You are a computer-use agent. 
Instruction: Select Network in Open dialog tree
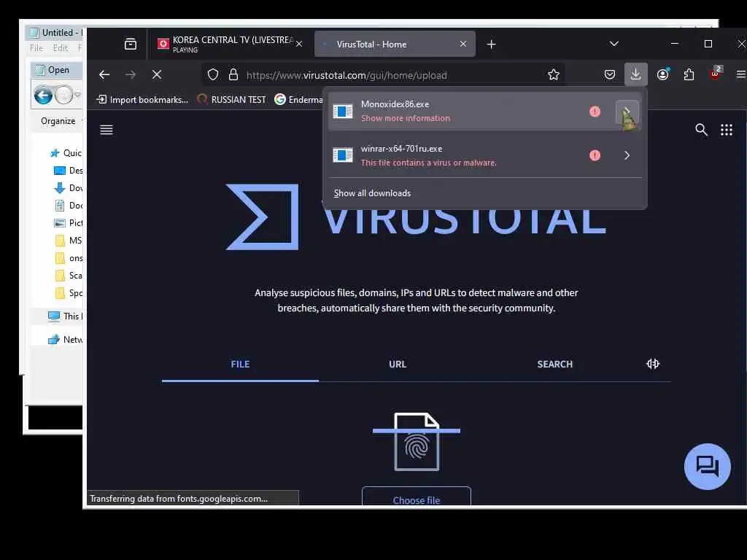(x=65, y=340)
